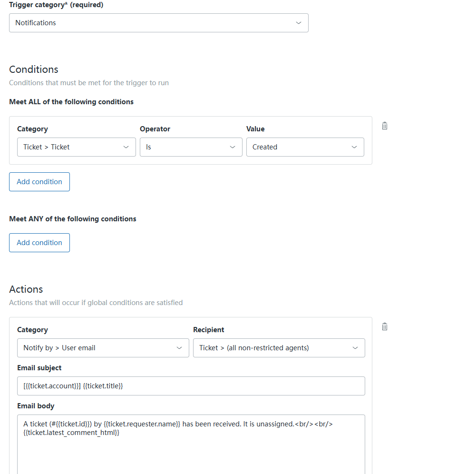Image resolution: width=476 pixels, height=474 pixels.
Task: Click chevron arrow in the Operator field
Action: [233, 147]
